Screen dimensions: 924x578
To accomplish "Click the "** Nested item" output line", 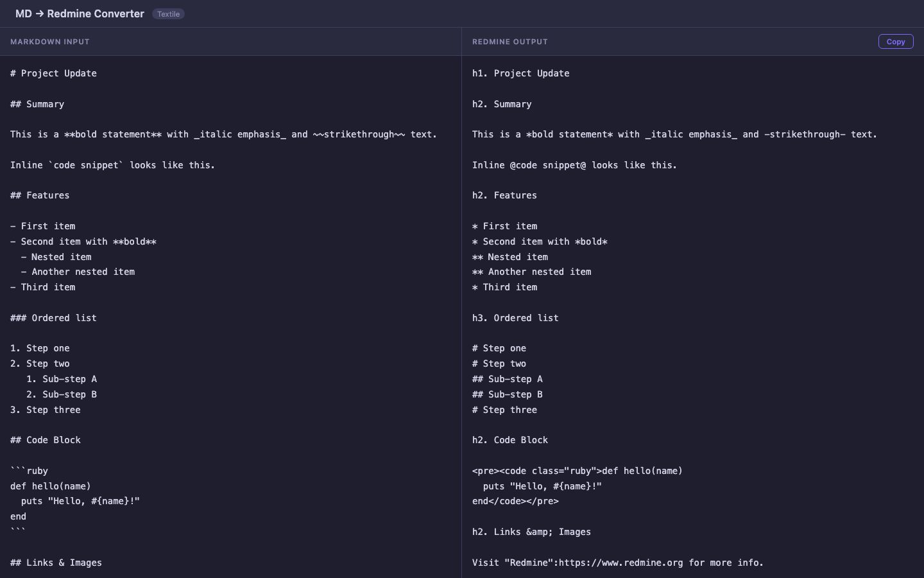I will 510,257.
